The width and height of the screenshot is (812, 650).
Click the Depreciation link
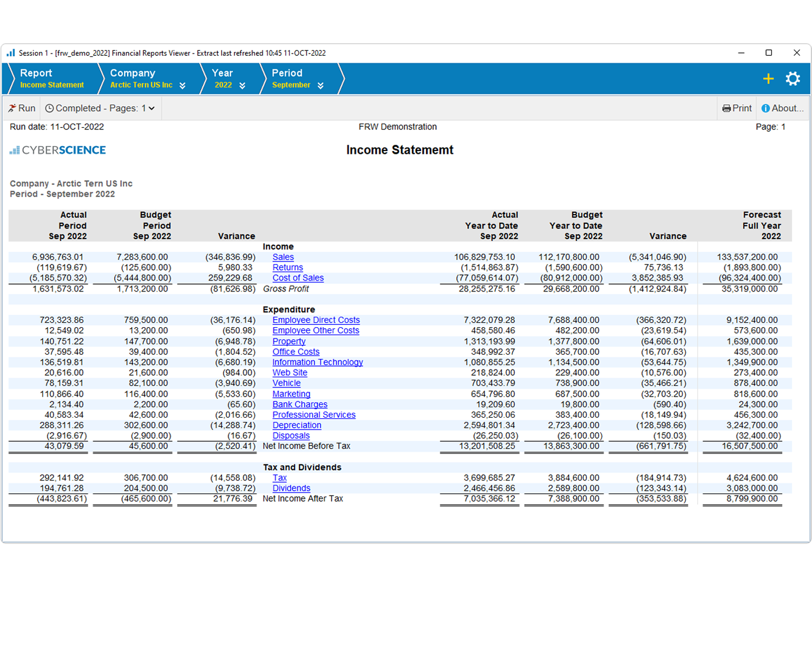point(297,425)
